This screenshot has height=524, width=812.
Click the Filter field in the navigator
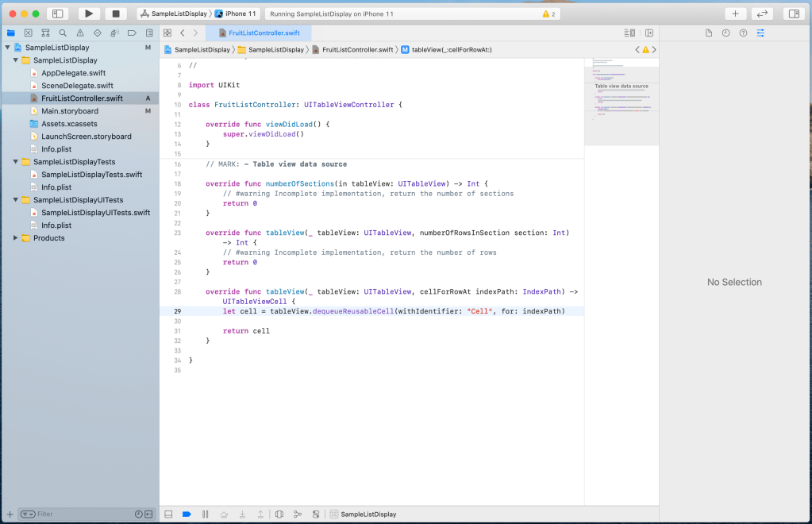tap(79, 514)
